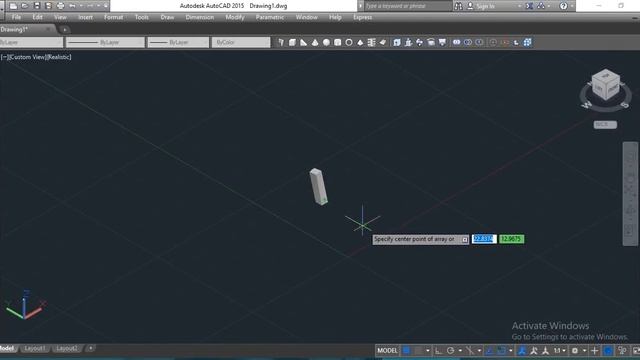Open the linetype ByLayer dropdown
The image size is (640, 360).
(x=105, y=42)
